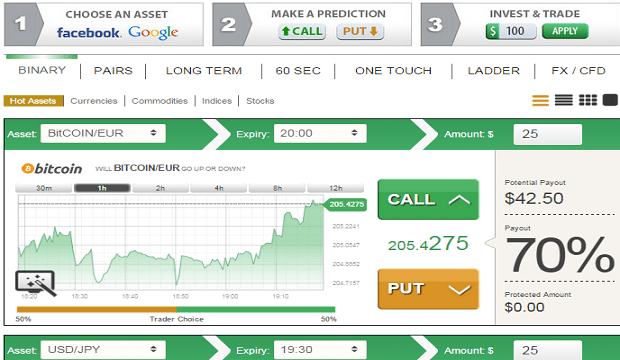Open the BitCOIN/EUR asset dropdown

103,133
